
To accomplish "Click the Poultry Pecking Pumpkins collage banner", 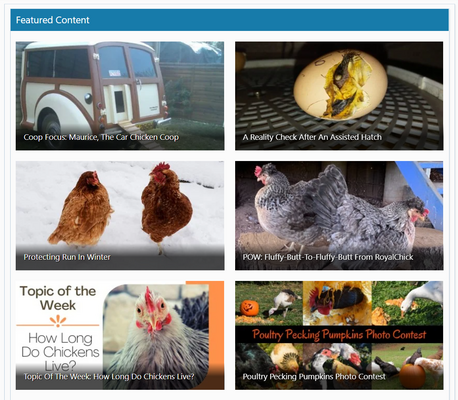I will 339,335.
